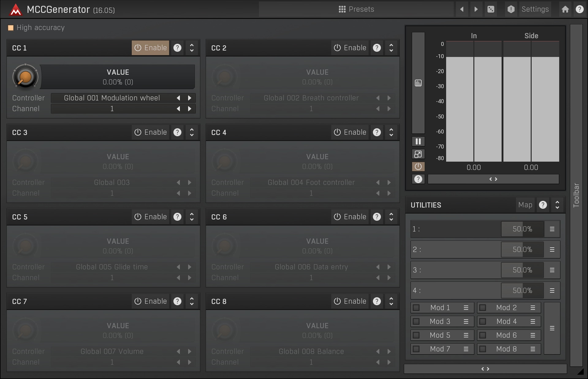Open the home icon in title bar
The height and width of the screenshot is (379, 588).
(565, 9)
